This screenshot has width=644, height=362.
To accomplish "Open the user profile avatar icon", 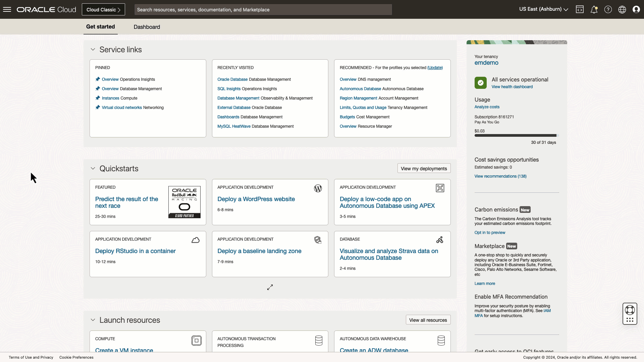I will coord(636,9).
